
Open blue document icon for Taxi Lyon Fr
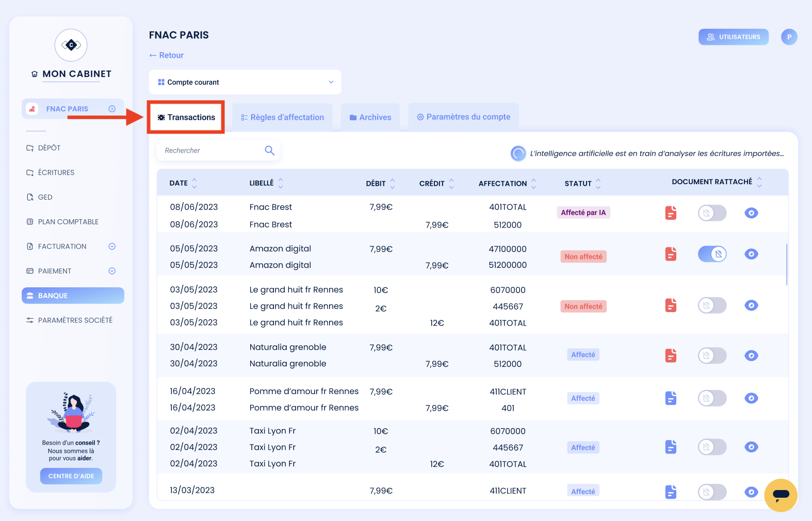[671, 447]
